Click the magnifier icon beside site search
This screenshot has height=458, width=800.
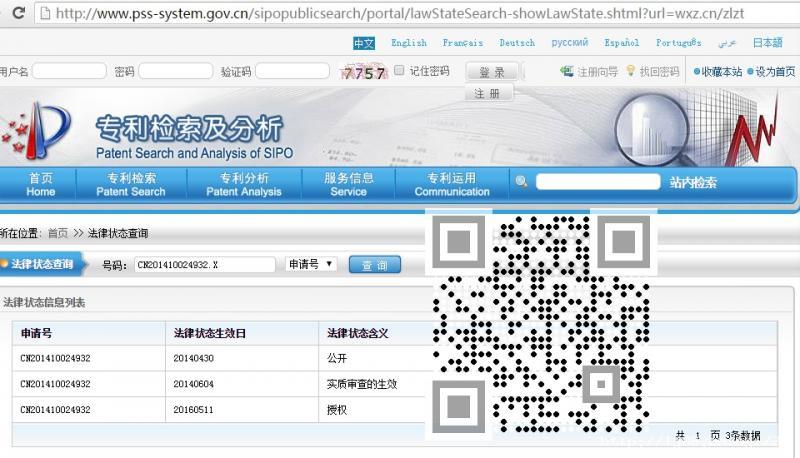(521, 182)
